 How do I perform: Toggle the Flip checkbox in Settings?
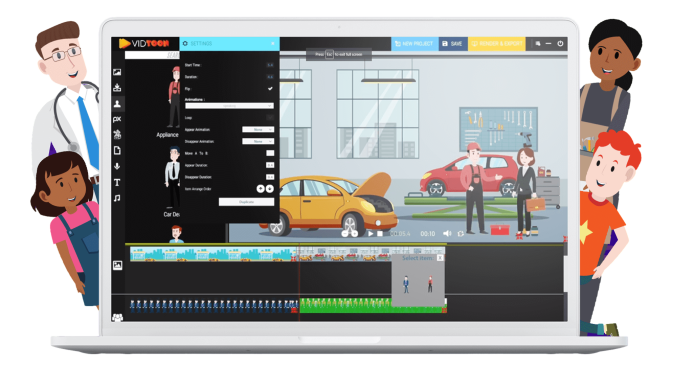pyautogui.click(x=270, y=88)
